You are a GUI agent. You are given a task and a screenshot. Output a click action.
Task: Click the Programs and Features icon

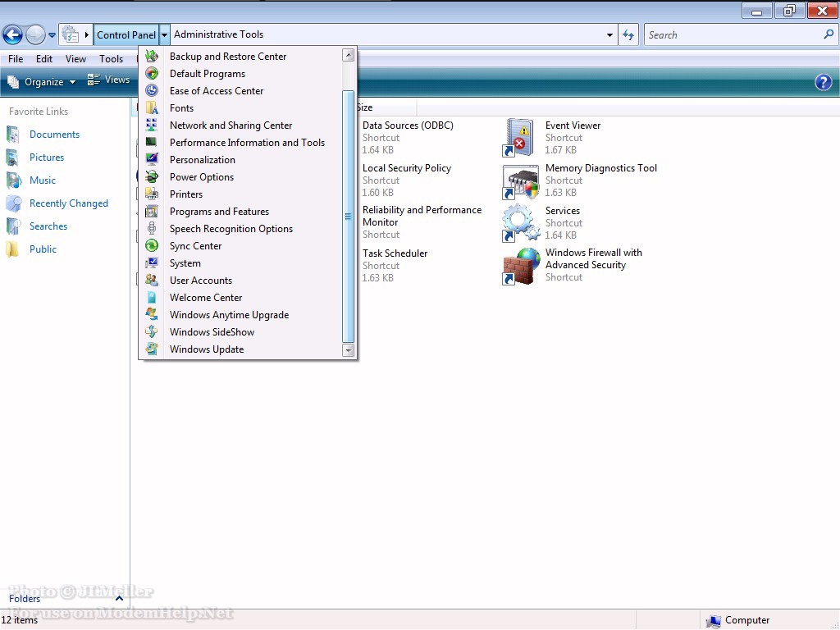[x=152, y=211]
